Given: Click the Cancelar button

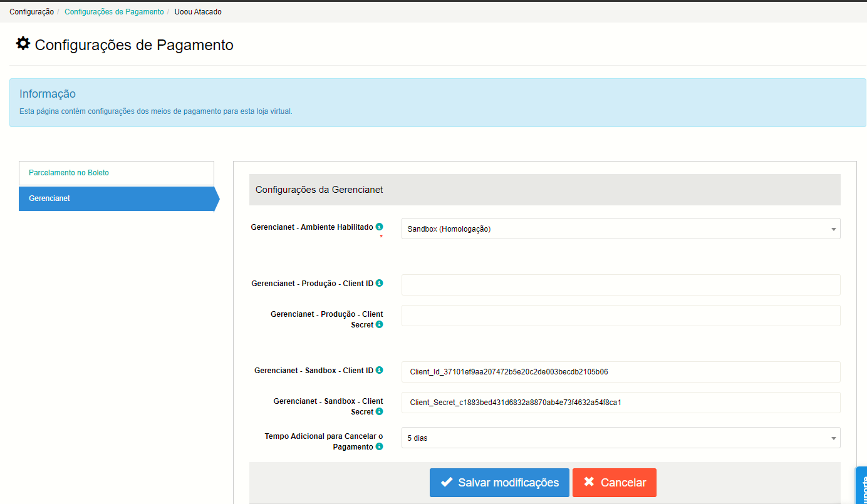Looking at the screenshot, I should click(615, 483).
